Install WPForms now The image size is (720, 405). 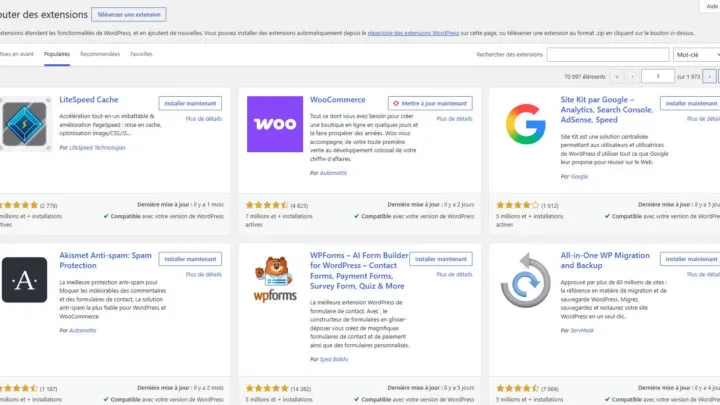pos(441,259)
